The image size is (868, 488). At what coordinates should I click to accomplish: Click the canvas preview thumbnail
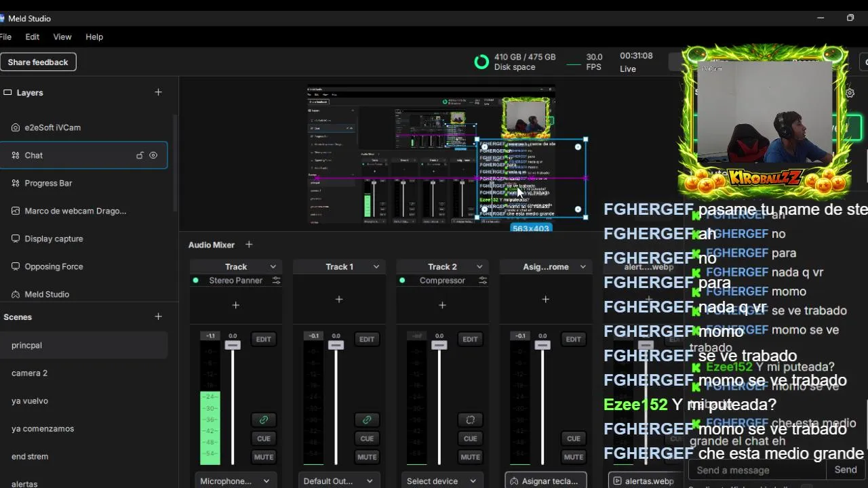pyautogui.click(x=431, y=155)
